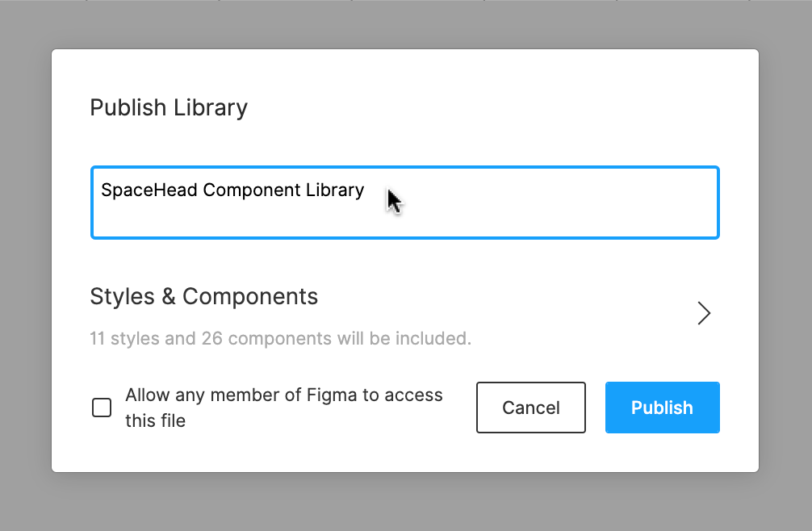Click the word Styles in section heading
Screen dimensions: 812x531
pyautogui.click(x=123, y=297)
